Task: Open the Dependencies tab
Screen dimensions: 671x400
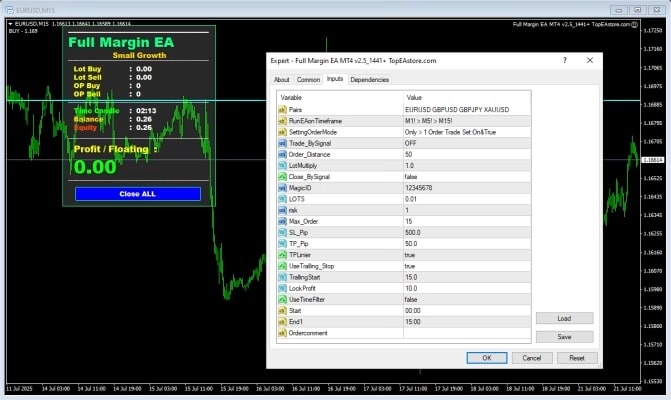Action: point(369,80)
